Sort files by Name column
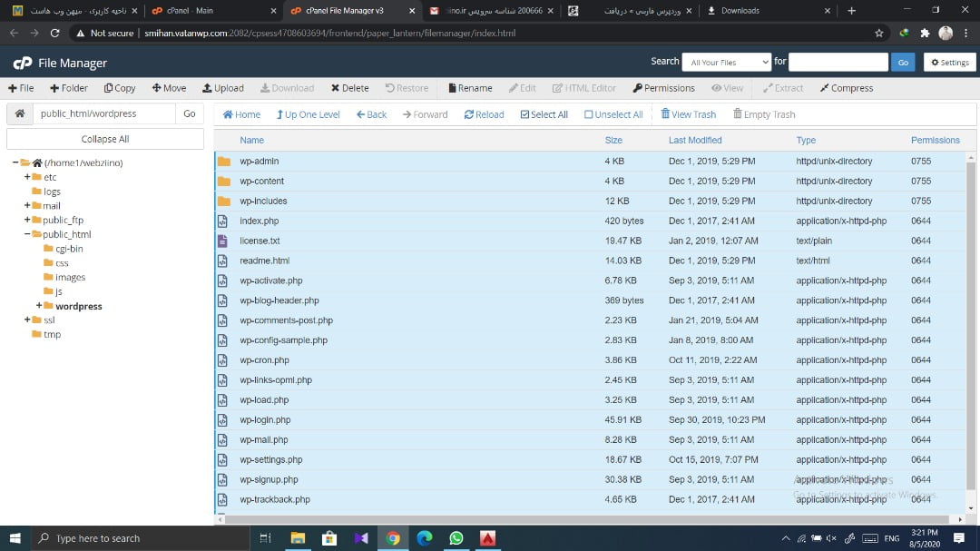 click(252, 140)
